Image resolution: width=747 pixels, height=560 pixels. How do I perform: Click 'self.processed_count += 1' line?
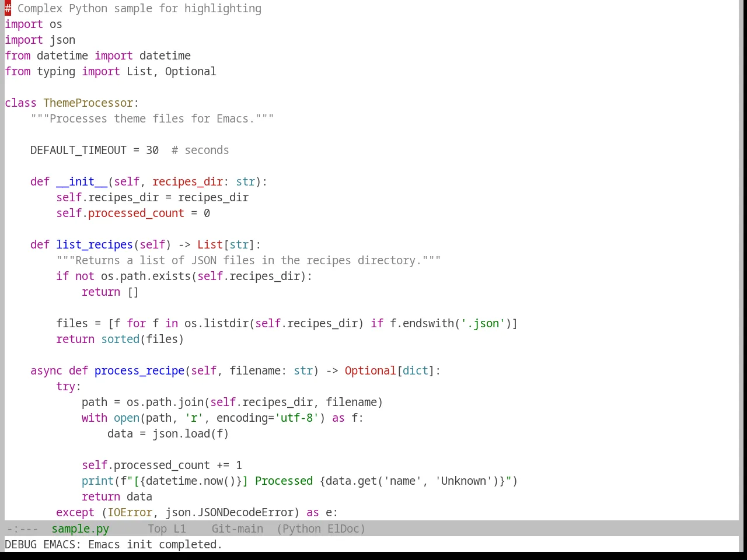(x=162, y=465)
